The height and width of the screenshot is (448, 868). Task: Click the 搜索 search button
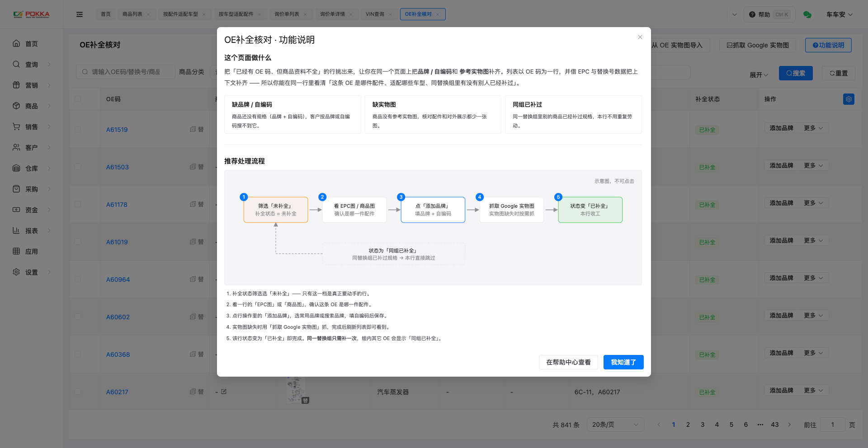pos(796,73)
